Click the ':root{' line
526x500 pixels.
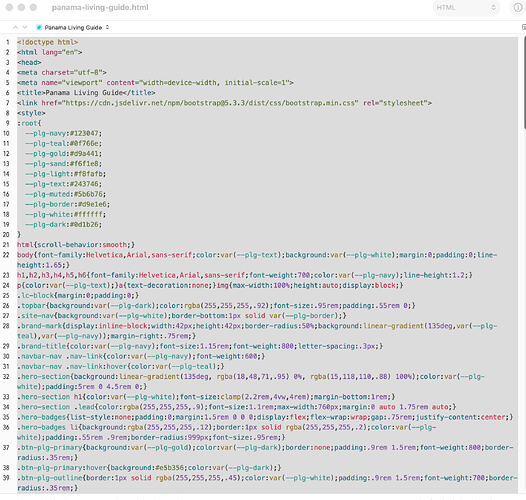point(29,123)
